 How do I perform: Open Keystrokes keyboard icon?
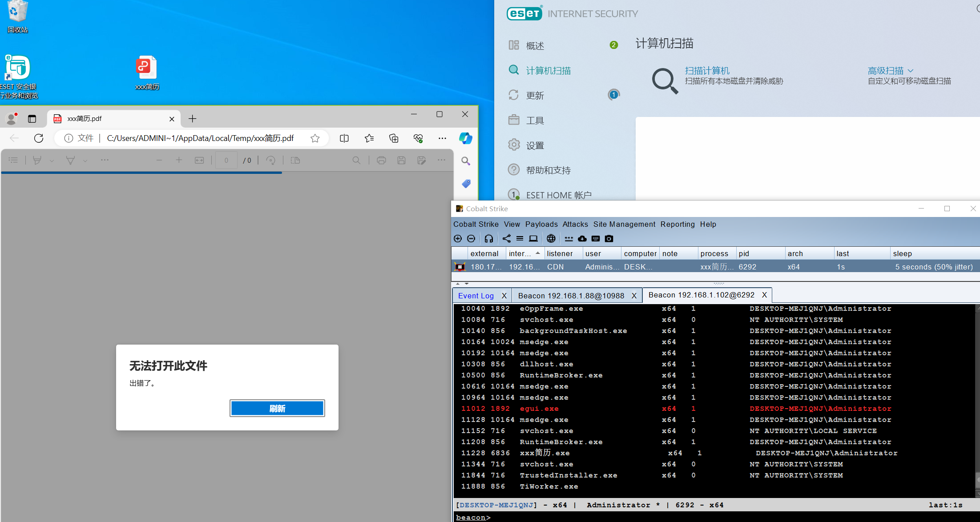point(596,239)
